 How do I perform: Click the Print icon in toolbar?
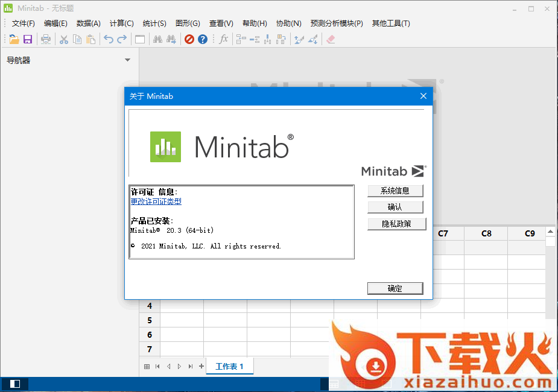[x=46, y=39]
